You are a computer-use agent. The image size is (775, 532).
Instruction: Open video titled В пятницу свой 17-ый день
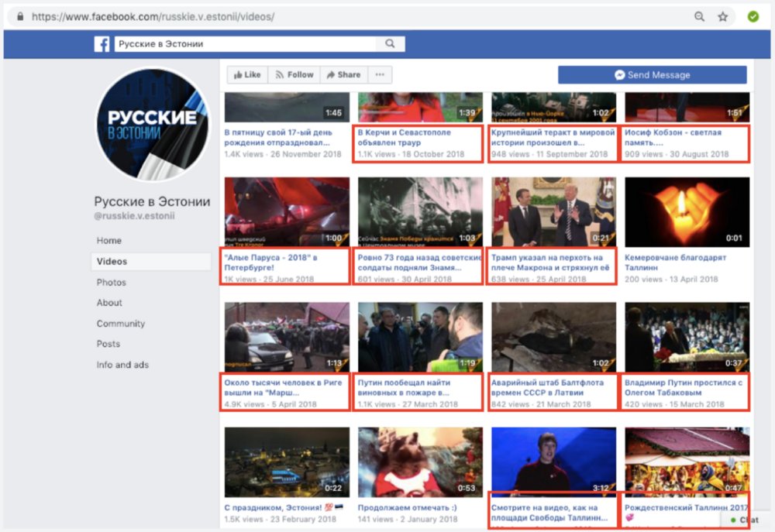click(x=277, y=137)
